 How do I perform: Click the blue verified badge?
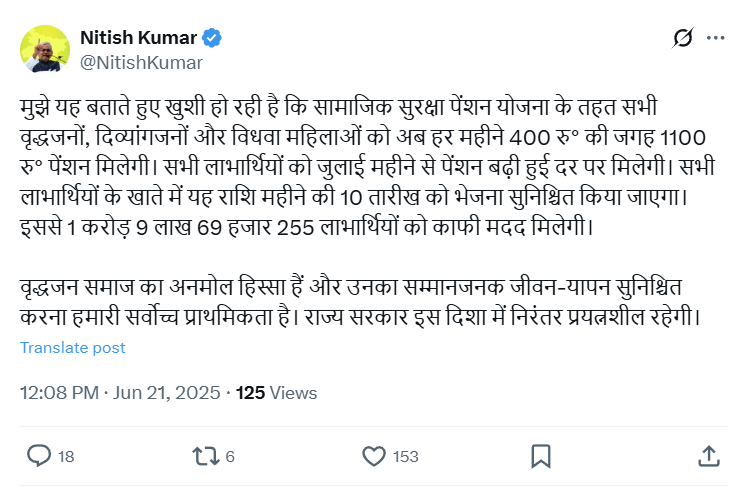coord(213,38)
